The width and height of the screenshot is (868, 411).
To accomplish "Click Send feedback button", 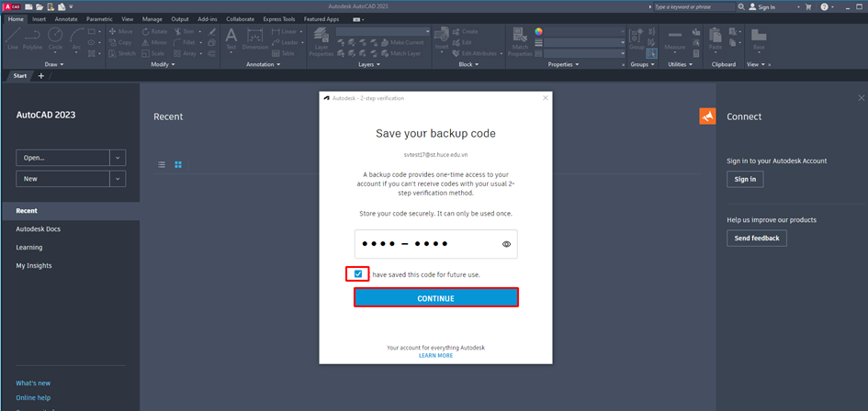I will [x=757, y=239].
